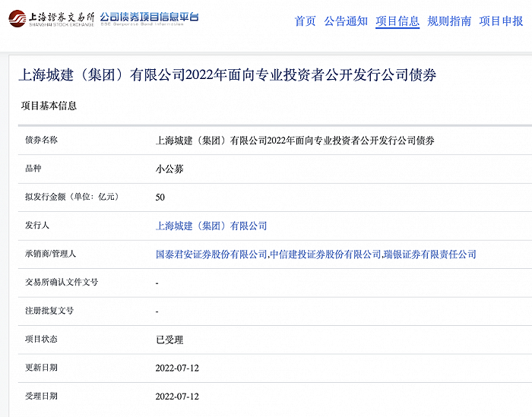The width and height of the screenshot is (532, 417).
Task: Open the 规则指南 navigation item
Action: coord(449,21)
